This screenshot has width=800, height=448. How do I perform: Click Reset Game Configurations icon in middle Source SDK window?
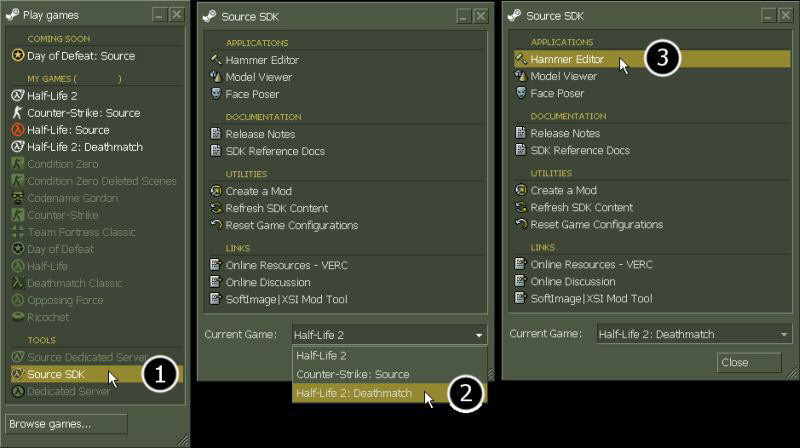click(216, 225)
